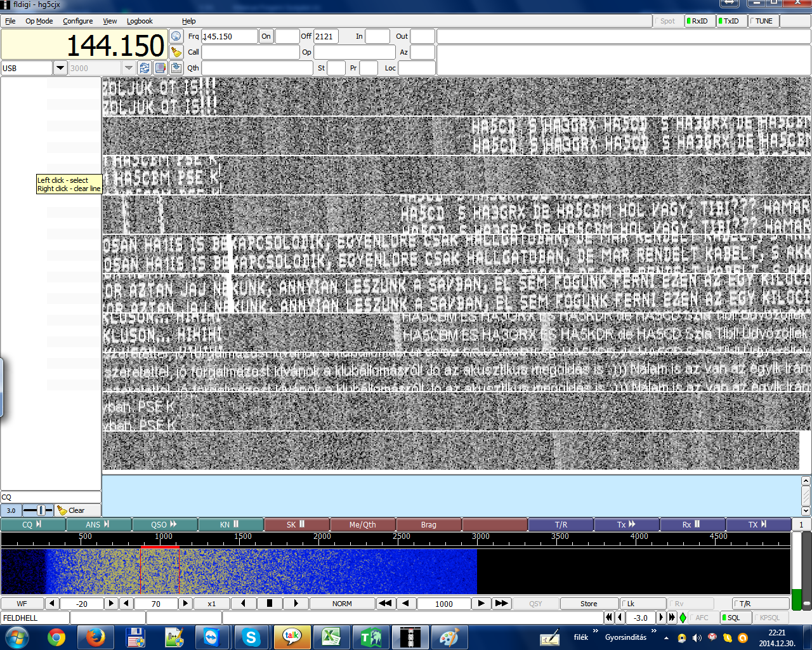Screen dimensions: 812x650
Task: Click the blue refresh arrows icon
Action: (145, 68)
